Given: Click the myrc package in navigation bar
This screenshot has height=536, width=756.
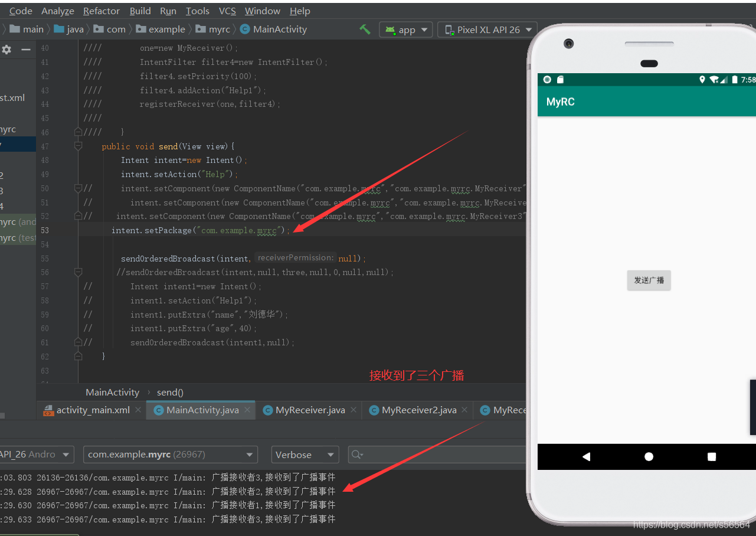Looking at the screenshot, I should point(213,29).
